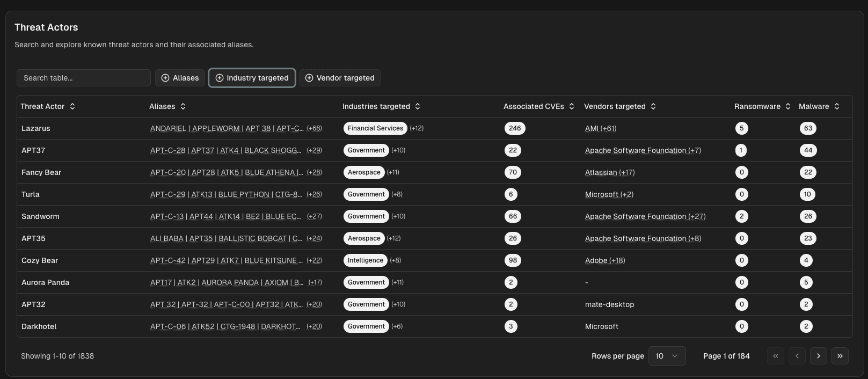The height and width of the screenshot is (379, 868).
Task: Open the Vendor targeted filter
Action: [x=340, y=78]
